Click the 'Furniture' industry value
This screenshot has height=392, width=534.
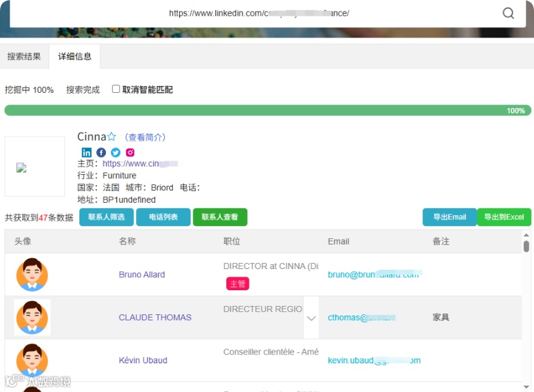pos(120,176)
